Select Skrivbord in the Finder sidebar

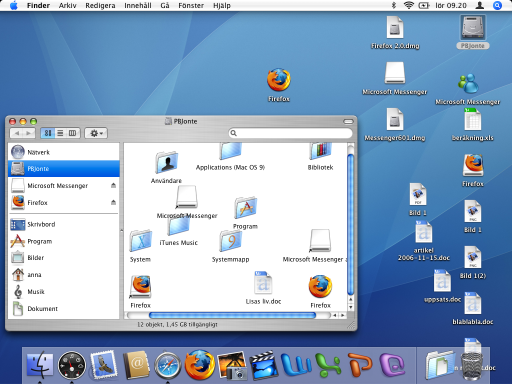63,224
